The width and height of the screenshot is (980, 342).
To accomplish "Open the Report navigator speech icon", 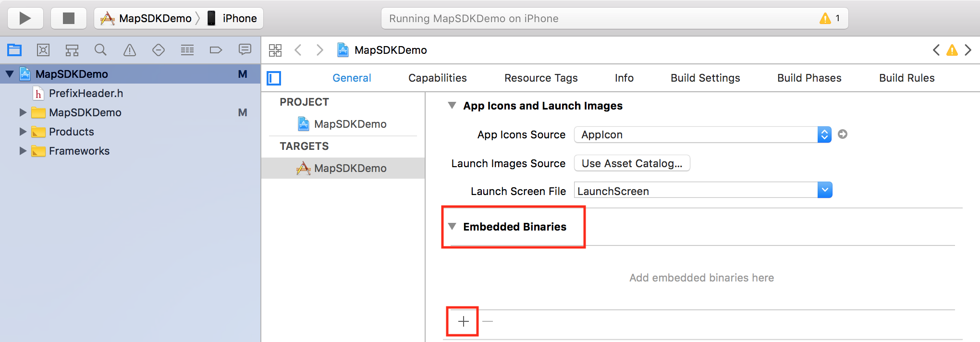I will (245, 49).
